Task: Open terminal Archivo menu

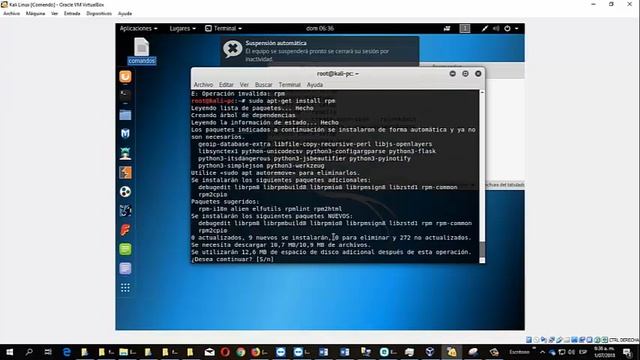Action: click(203, 84)
